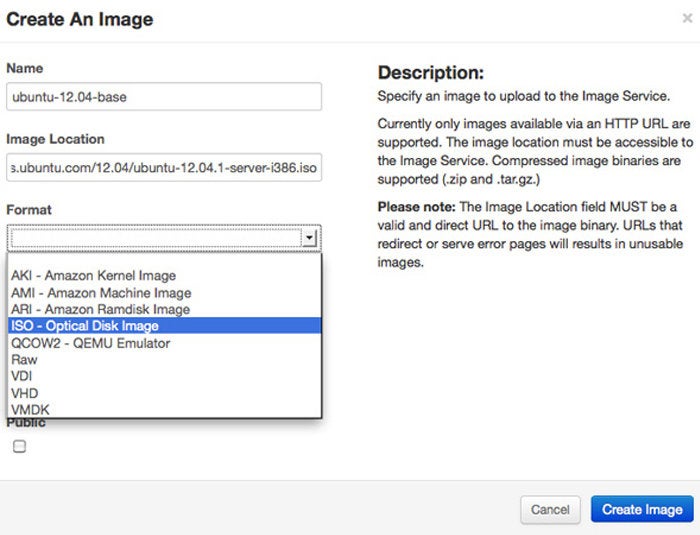The width and height of the screenshot is (700, 535).
Task: Select ISO - Optical Disk Image format
Action: [x=164, y=326]
